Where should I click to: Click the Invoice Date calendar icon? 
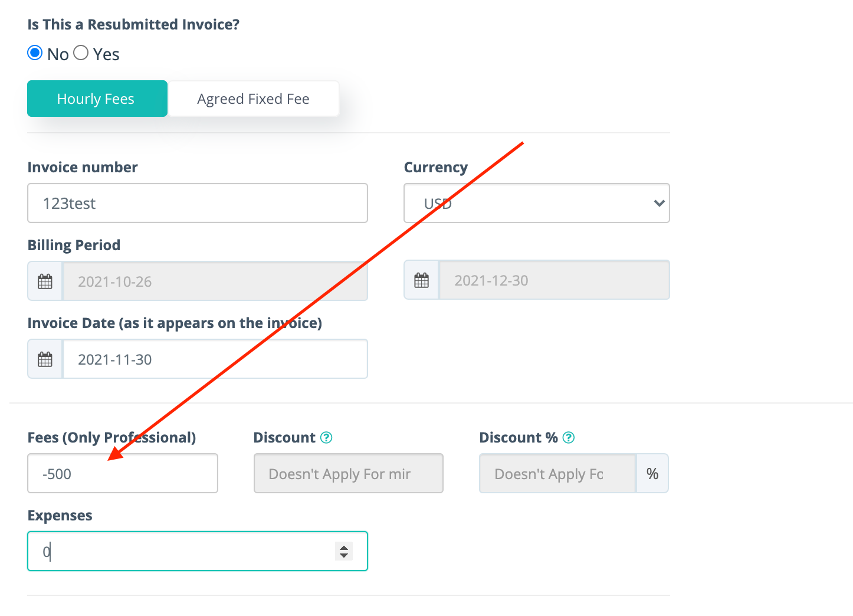pos(45,359)
